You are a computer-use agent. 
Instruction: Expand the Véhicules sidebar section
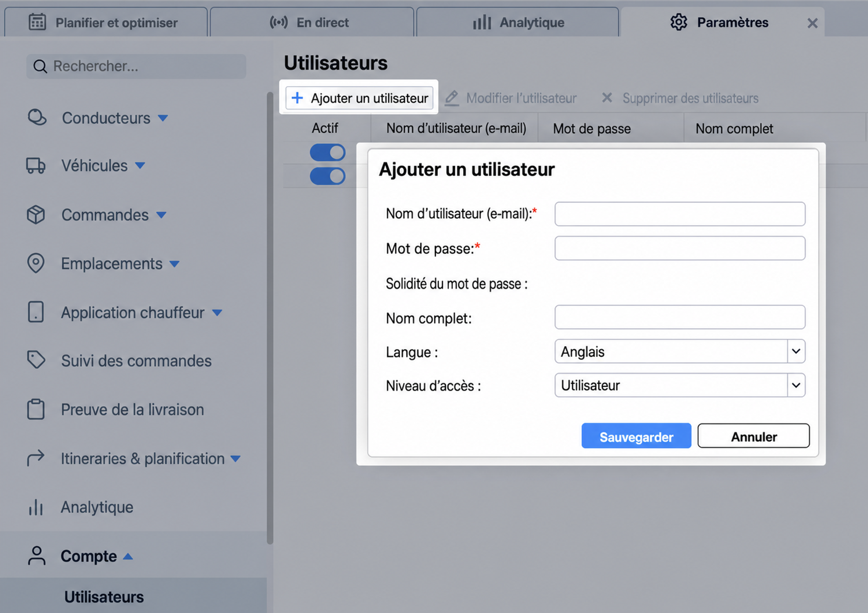pos(140,166)
